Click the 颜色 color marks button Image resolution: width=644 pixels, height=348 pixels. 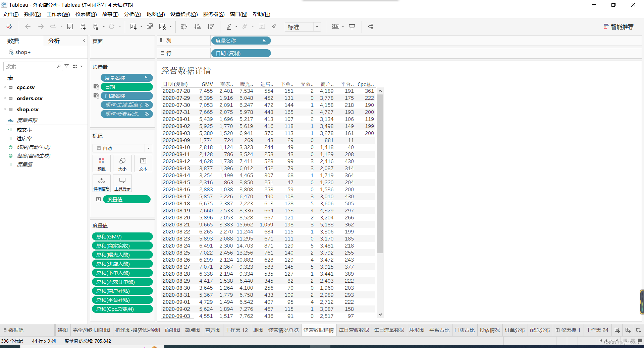tap(102, 164)
